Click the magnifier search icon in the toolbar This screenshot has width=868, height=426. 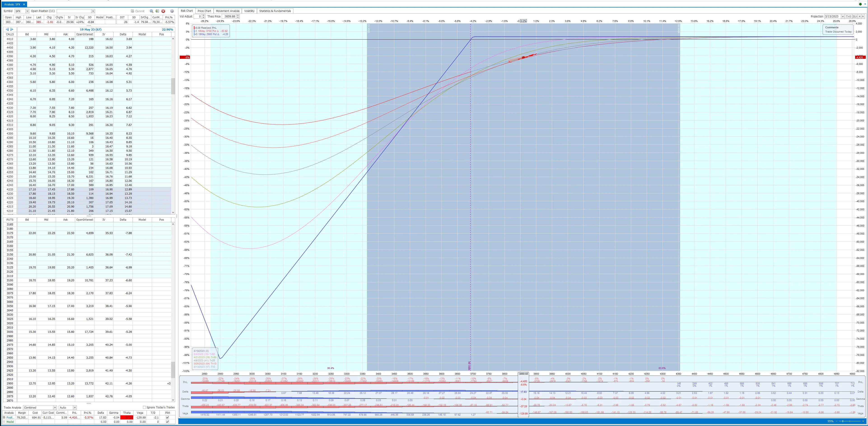coord(152,11)
